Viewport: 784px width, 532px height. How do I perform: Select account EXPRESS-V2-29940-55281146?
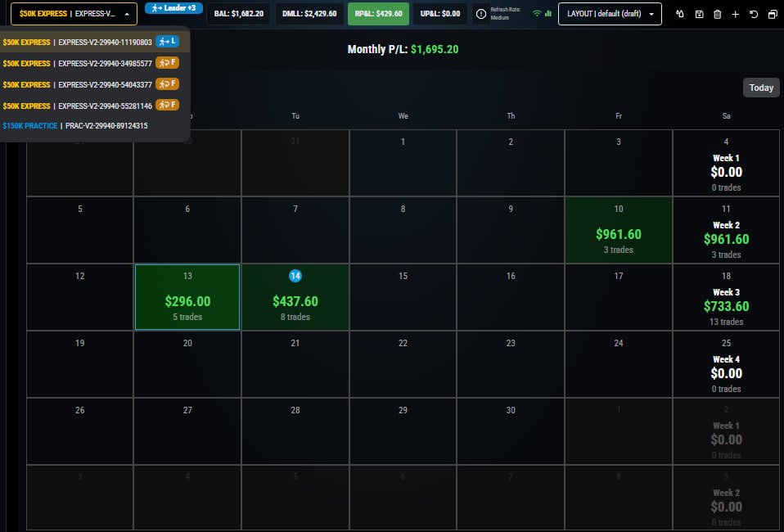pyautogui.click(x=94, y=106)
